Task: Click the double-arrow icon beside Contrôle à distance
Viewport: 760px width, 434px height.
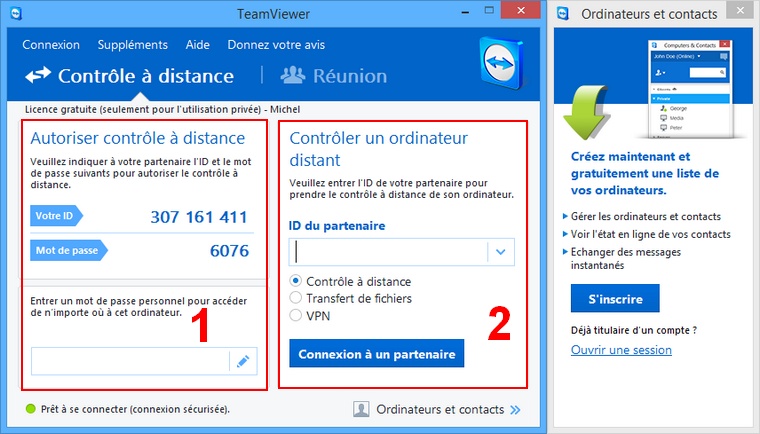Action: coord(38,75)
